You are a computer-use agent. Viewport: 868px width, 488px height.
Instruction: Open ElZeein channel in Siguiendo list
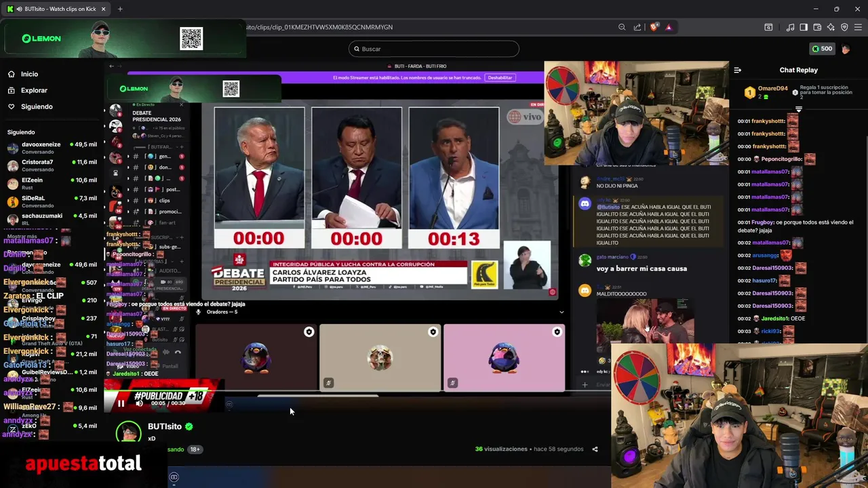53,183
